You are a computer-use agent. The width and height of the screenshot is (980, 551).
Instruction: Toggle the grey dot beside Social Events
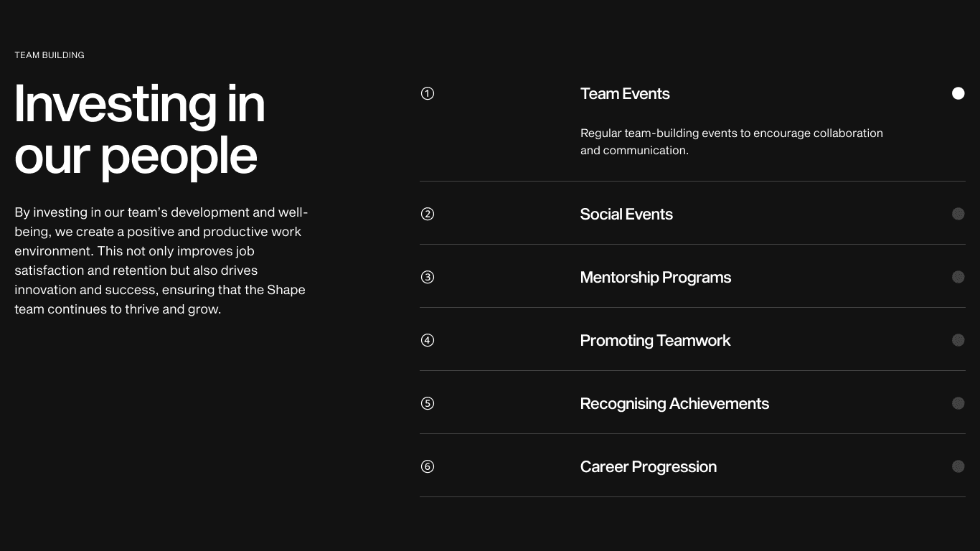pos(958,214)
